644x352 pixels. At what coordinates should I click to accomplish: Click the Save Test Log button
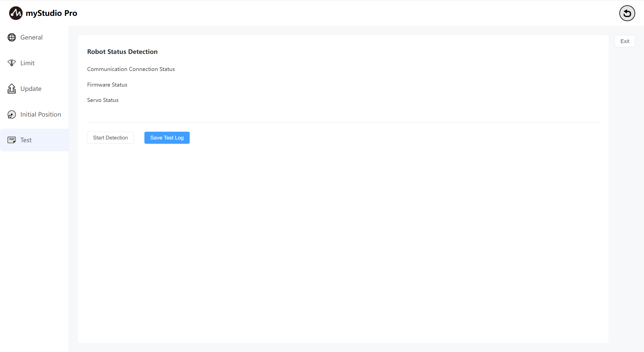point(167,138)
